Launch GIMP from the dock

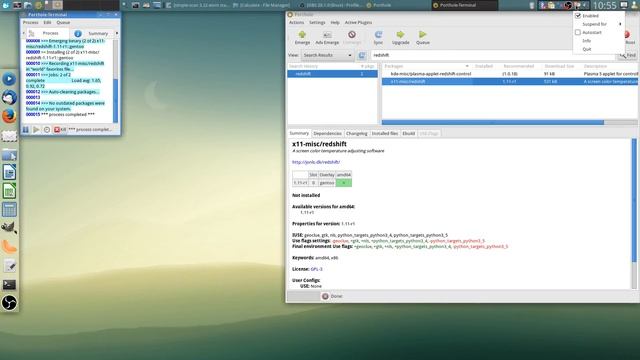(x=9, y=228)
